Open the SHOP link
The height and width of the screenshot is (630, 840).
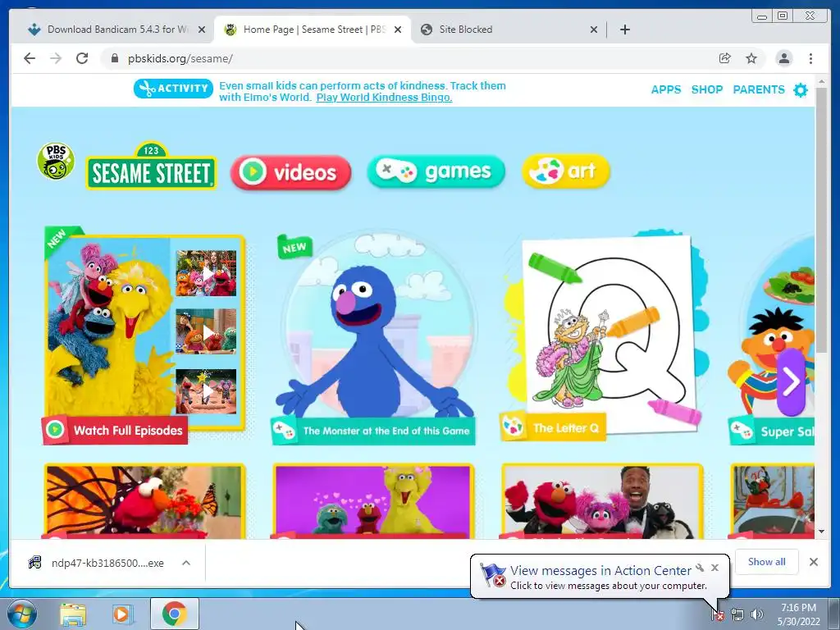tap(706, 89)
